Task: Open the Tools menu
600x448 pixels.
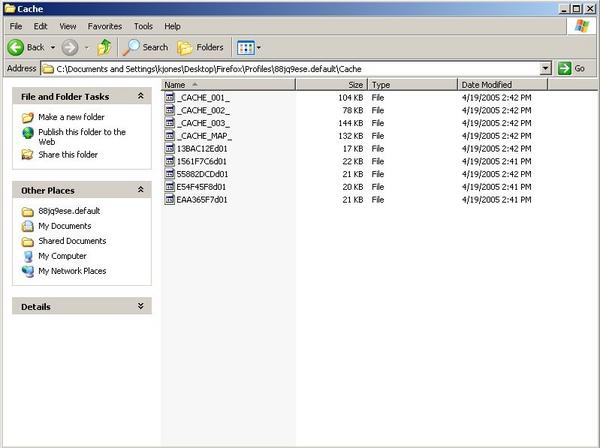Action: (x=143, y=26)
